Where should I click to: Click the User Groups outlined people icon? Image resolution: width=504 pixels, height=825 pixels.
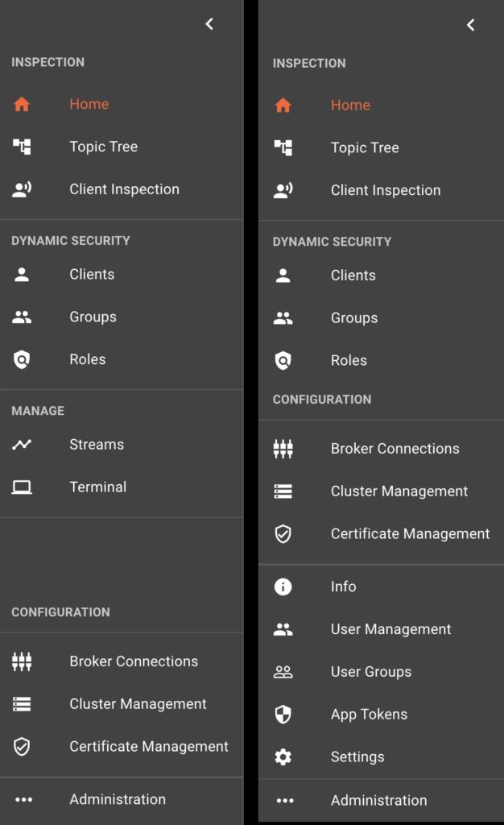tap(283, 672)
